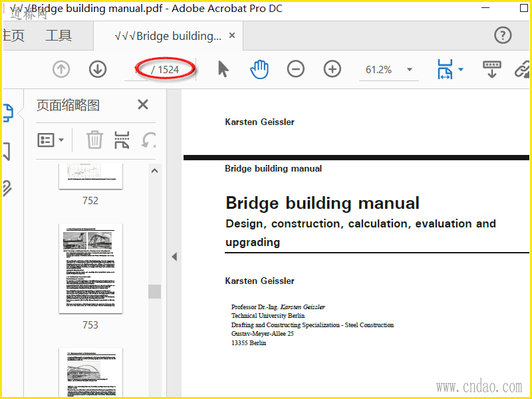Screen dimensions: 532x399
Task: Open the attachments paperclip sidebar icon
Action: click(x=7, y=189)
